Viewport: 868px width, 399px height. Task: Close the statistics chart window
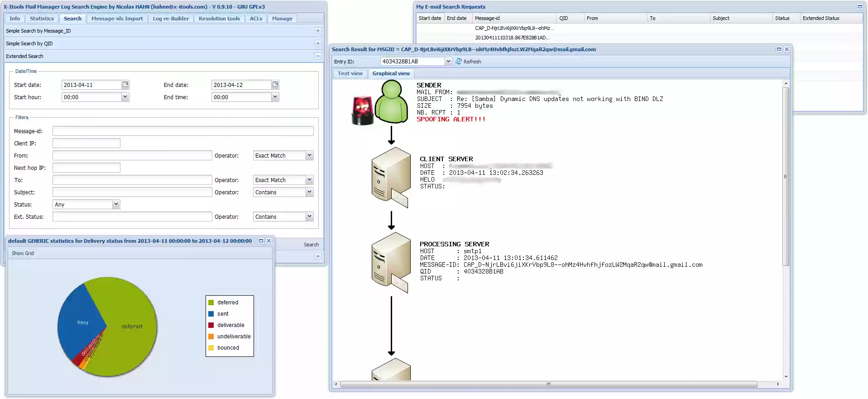click(x=269, y=241)
